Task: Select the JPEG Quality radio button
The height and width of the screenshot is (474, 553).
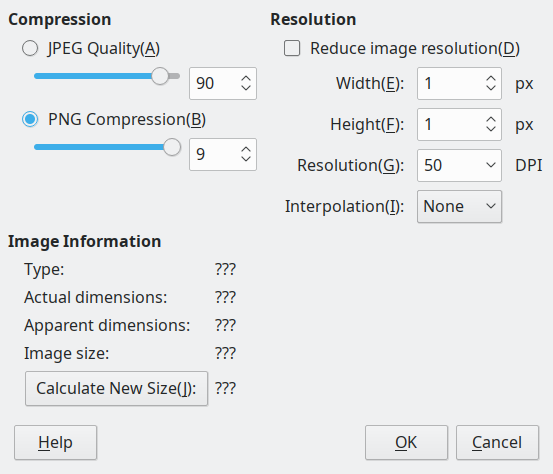Action: pyautogui.click(x=30, y=48)
